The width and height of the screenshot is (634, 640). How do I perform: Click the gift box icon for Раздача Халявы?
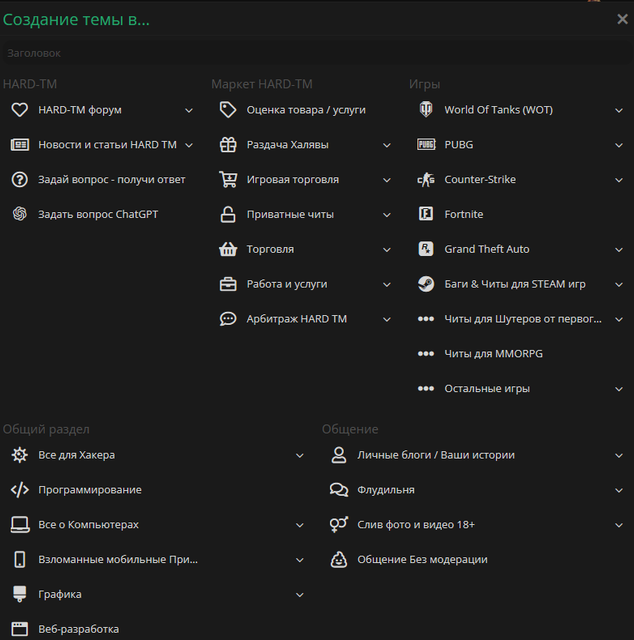tap(228, 145)
